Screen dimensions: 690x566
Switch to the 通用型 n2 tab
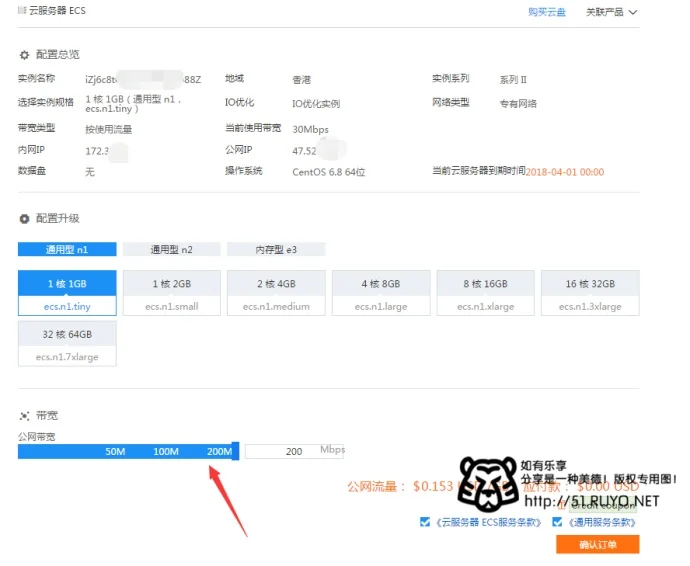(x=172, y=250)
